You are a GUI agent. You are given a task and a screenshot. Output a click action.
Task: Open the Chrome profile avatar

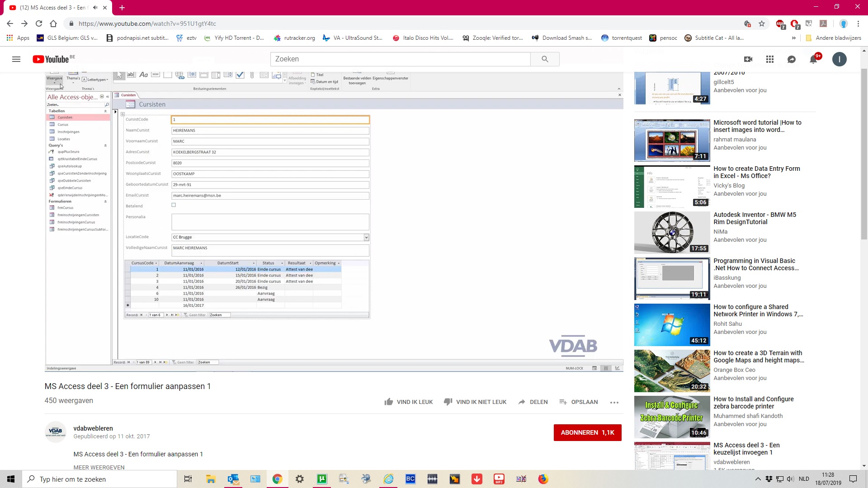(x=843, y=23)
